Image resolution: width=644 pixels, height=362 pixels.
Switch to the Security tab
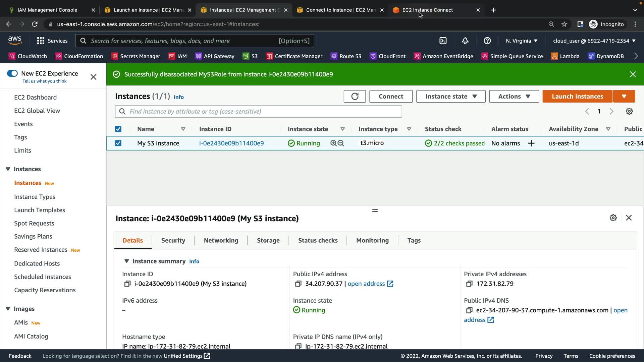[173, 240]
